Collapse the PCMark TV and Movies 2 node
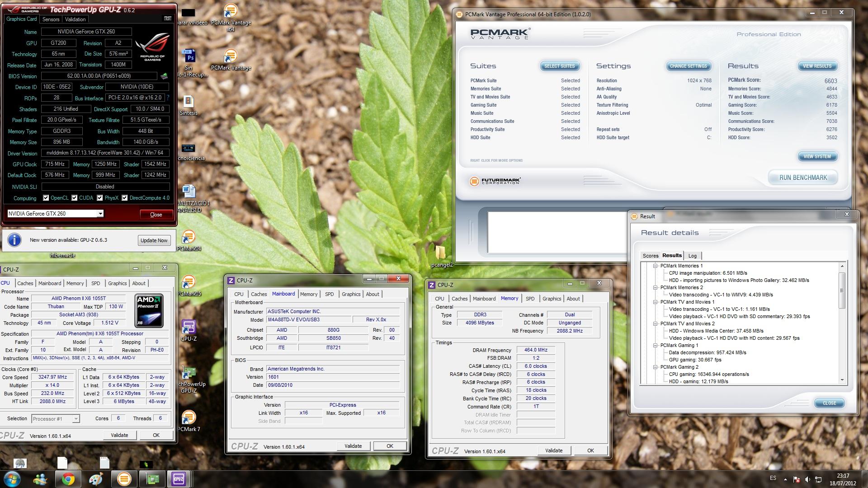Image resolution: width=868 pixels, height=488 pixels. click(655, 324)
